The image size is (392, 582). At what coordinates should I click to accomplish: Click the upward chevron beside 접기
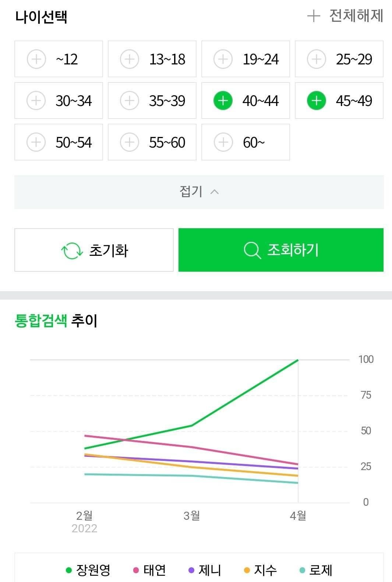click(x=215, y=192)
